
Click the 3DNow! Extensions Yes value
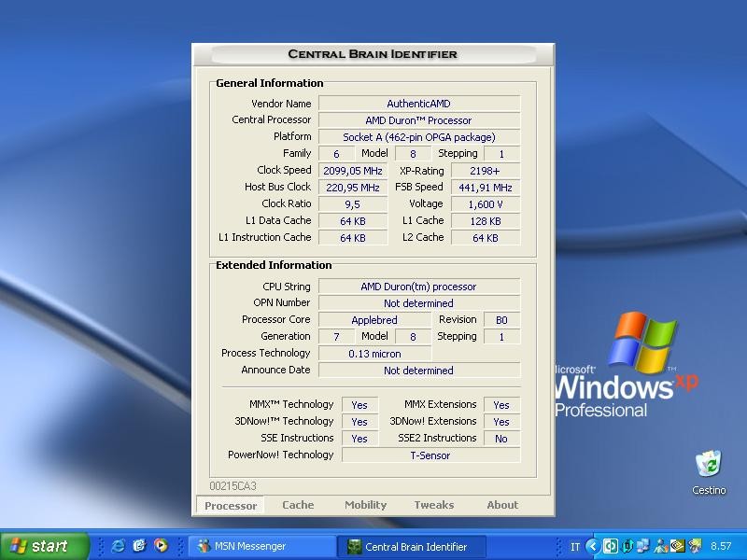[x=501, y=422]
